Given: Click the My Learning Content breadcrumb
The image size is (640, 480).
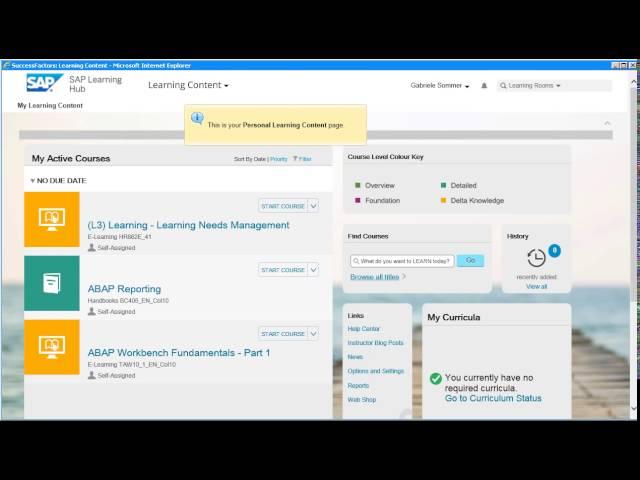Looking at the screenshot, I should click(x=50, y=105).
